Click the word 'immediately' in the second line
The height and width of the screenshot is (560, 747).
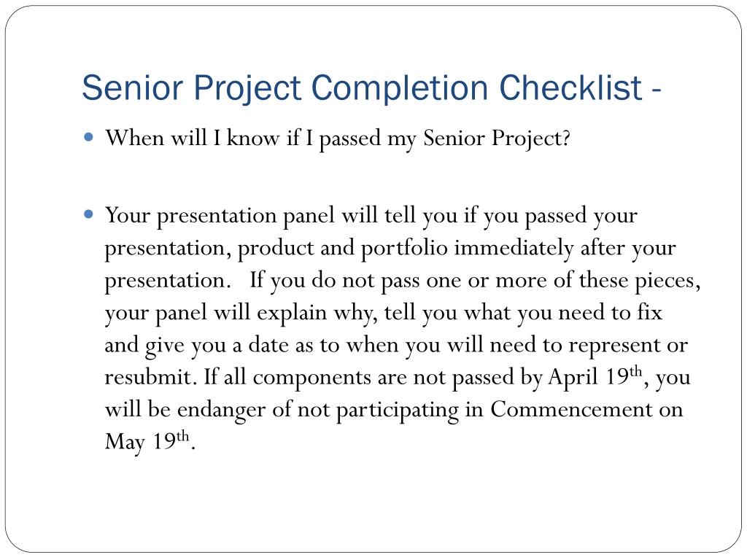(x=514, y=248)
